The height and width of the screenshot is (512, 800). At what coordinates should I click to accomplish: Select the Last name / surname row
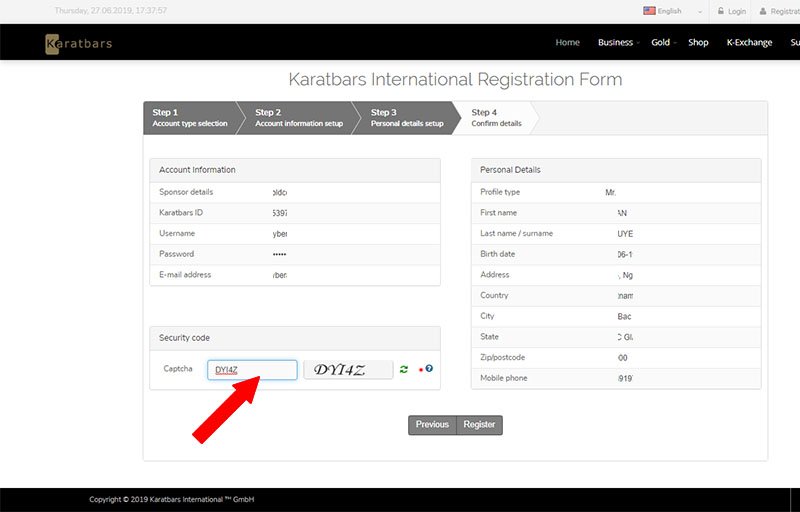coord(616,234)
